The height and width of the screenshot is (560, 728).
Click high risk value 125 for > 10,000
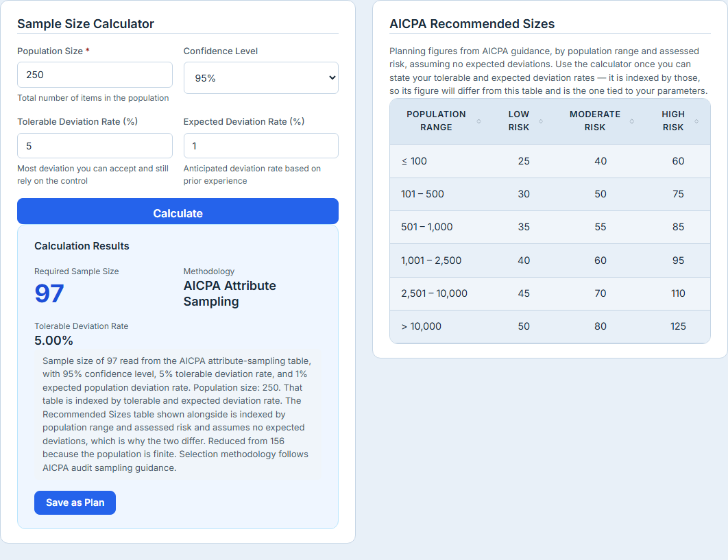[x=678, y=326]
